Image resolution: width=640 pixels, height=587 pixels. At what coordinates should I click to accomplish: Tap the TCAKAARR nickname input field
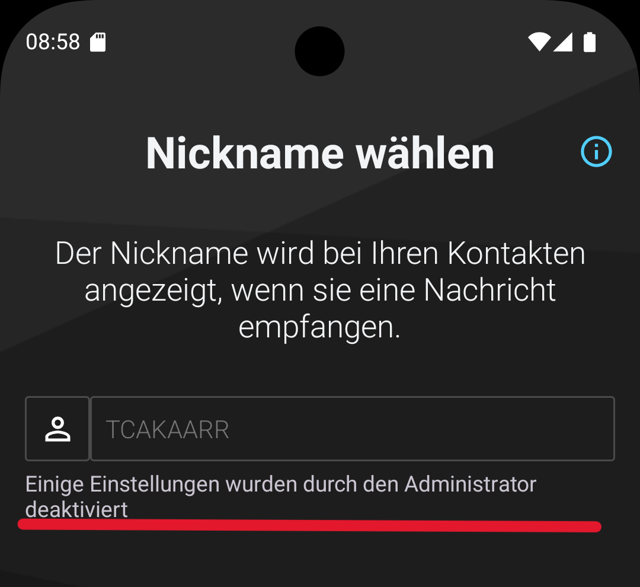[x=353, y=429]
